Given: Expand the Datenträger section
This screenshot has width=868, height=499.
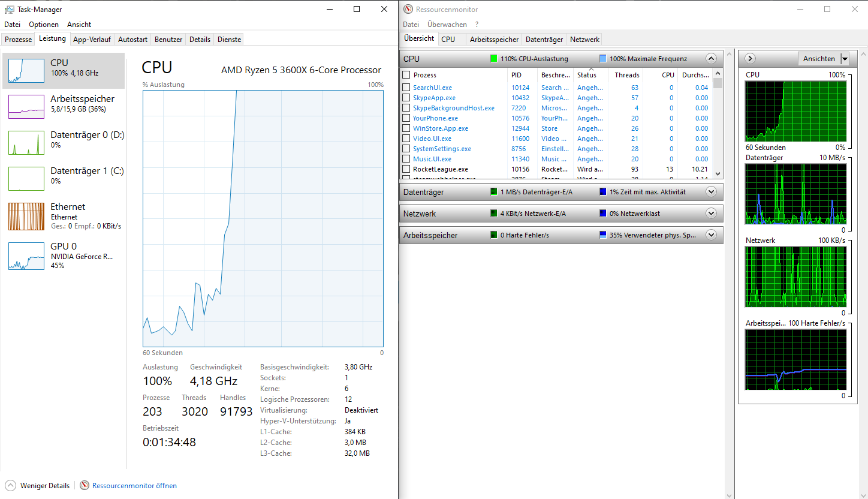Looking at the screenshot, I should (x=711, y=192).
